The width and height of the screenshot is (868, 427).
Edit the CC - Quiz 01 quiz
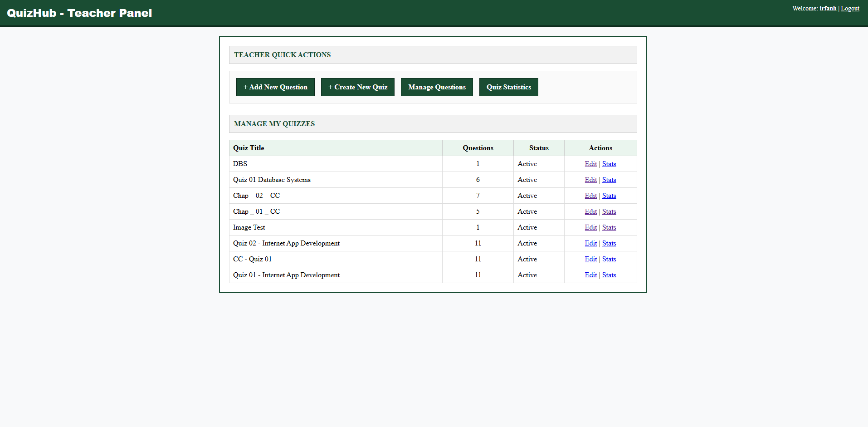point(591,259)
